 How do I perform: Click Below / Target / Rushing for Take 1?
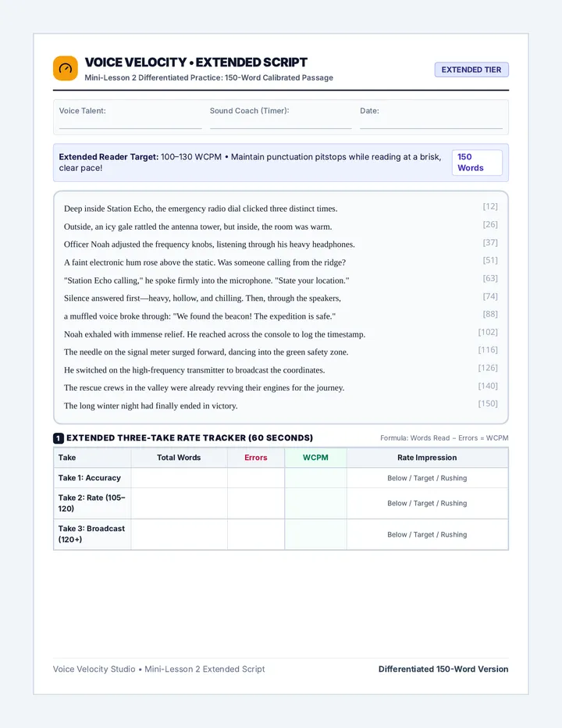[x=427, y=478]
